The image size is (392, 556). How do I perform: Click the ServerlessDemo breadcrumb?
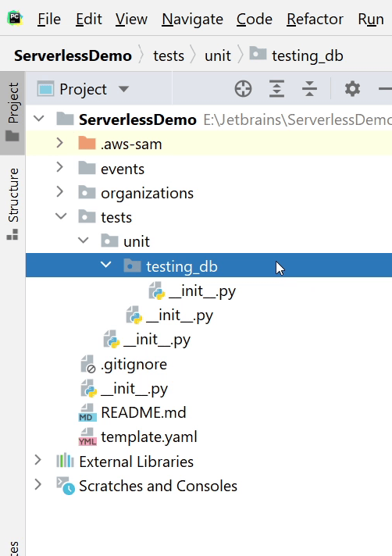(73, 55)
